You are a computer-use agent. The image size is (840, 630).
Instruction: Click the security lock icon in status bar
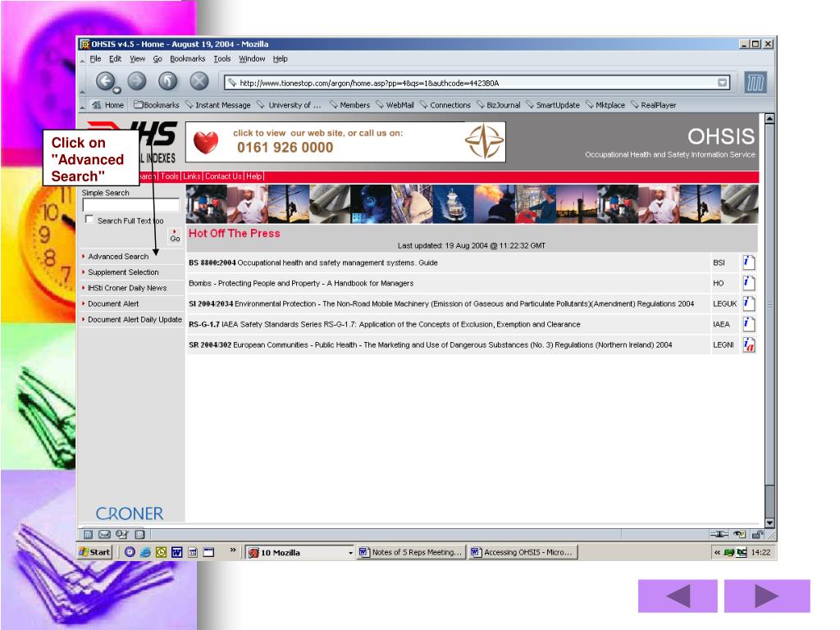[757, 534]
